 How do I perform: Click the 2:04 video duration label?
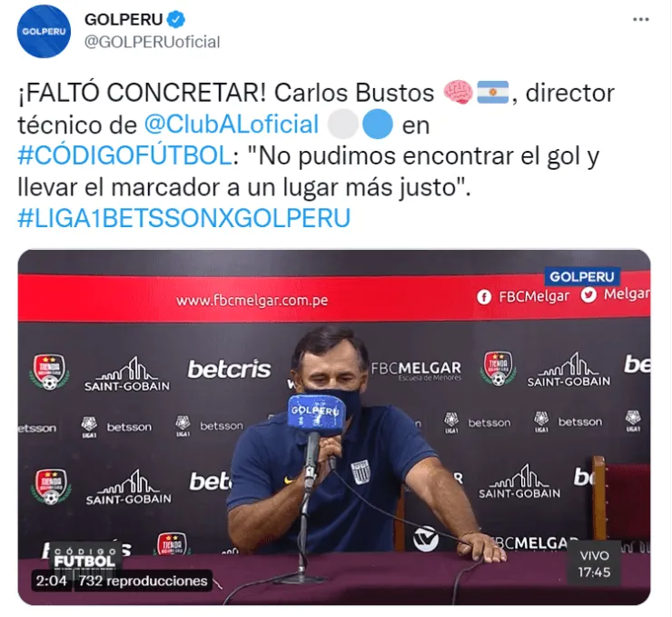click(52, 581)
